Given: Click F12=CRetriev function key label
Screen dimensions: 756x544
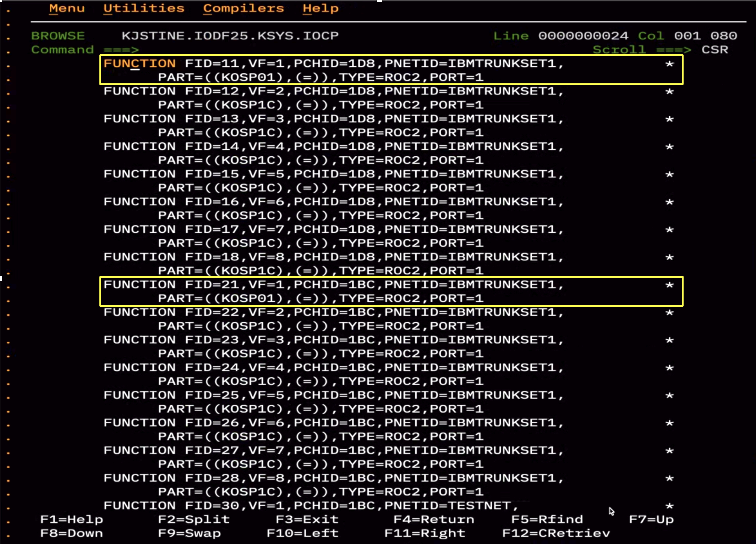Looking at the screenshot, I should point(556,533).
